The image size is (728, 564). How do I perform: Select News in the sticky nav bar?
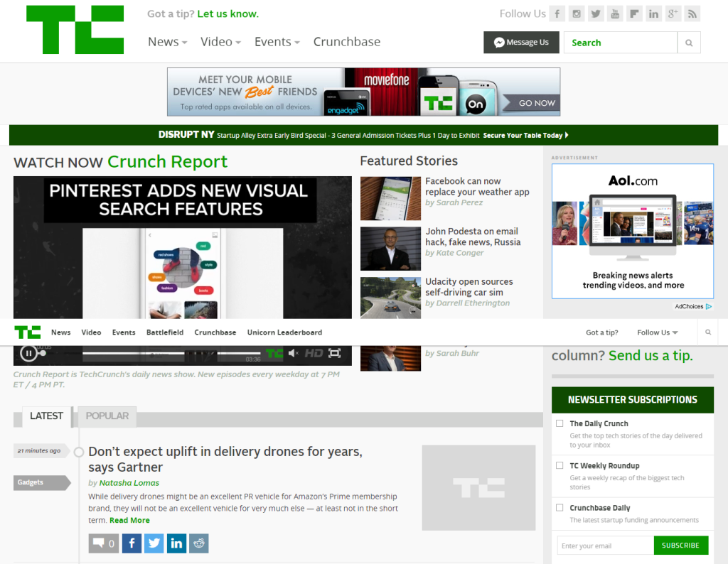point(61,332)
